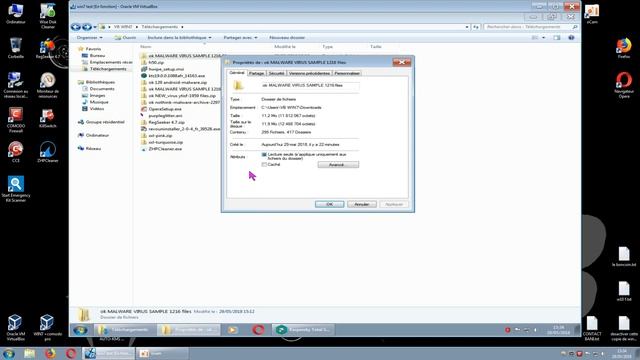Viewport: 640px width, 360px height.
Task: Open the KillSwitch desktop shortcut
Action: point(47,118)
